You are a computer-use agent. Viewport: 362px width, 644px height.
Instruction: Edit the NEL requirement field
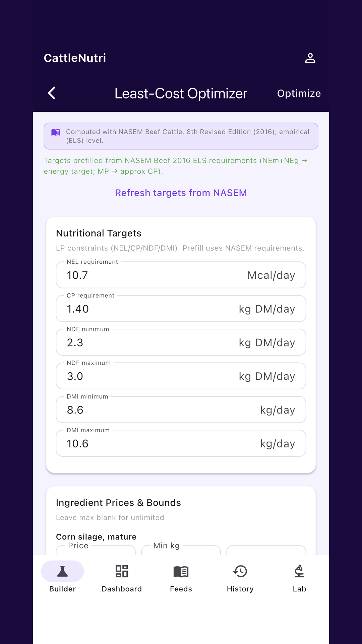click(181, 275)
